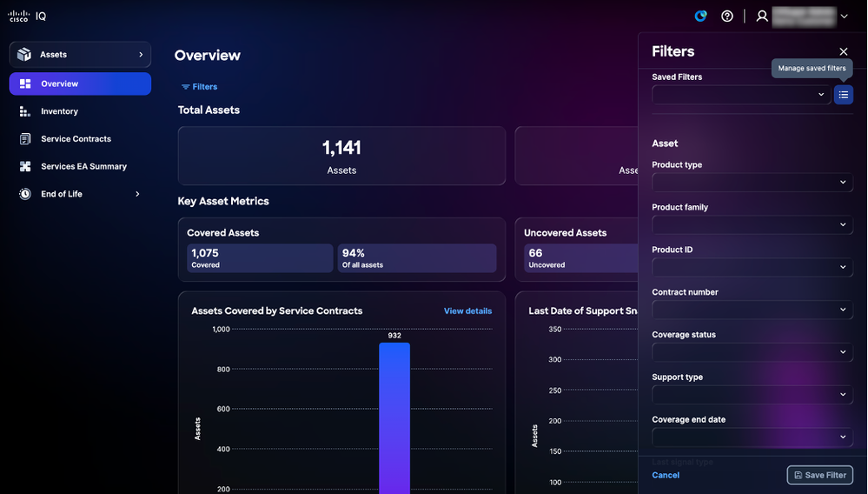Click the End of Life clock icon

25,194
